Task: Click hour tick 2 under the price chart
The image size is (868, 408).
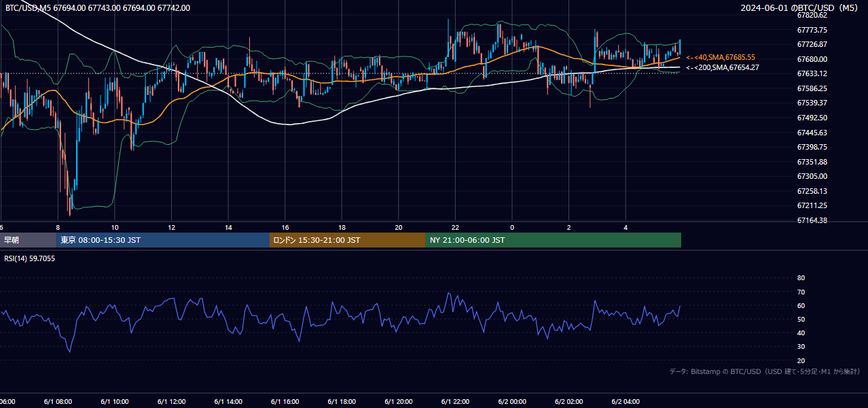Action: [569, 227]
